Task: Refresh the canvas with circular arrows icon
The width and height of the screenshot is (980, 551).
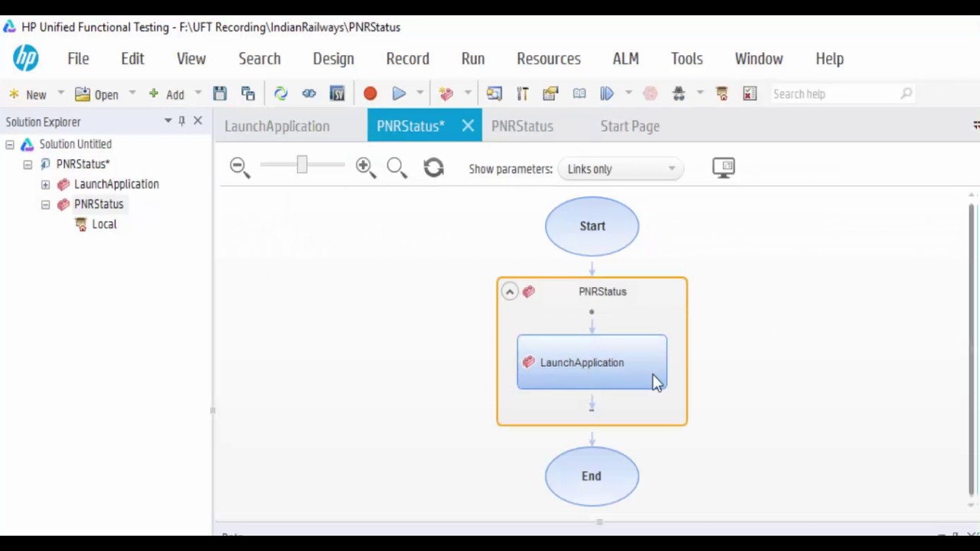Action: 434,168
